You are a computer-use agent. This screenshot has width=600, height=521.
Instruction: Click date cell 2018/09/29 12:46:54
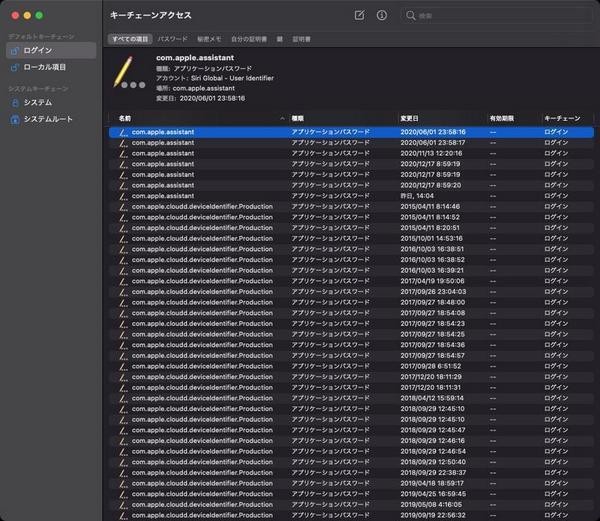tap(433, 452)
